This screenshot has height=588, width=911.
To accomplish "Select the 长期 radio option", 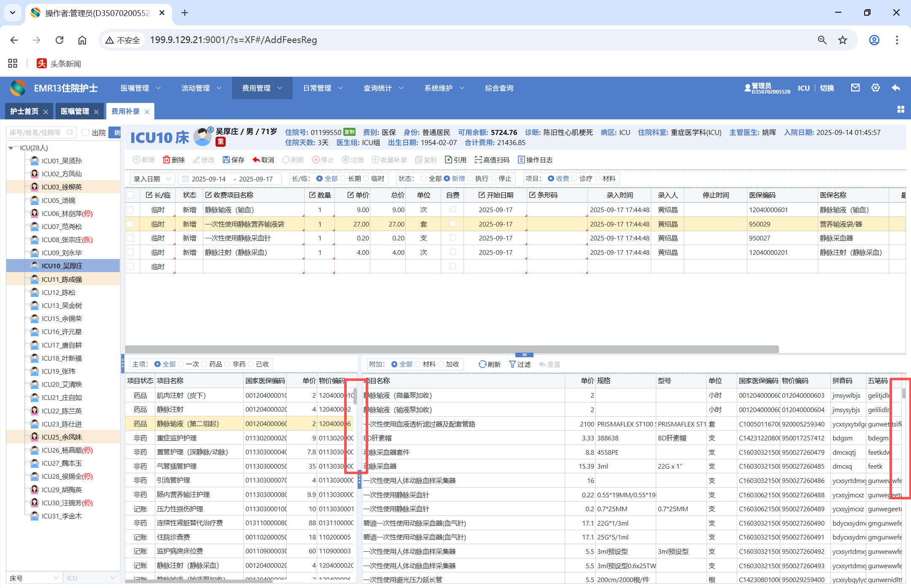I will [343, 178].
